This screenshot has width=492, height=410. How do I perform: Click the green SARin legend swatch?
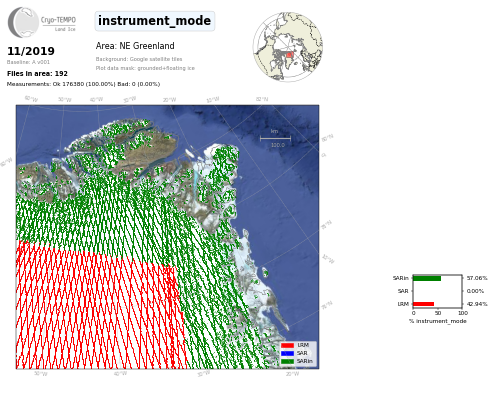[287, 361]
